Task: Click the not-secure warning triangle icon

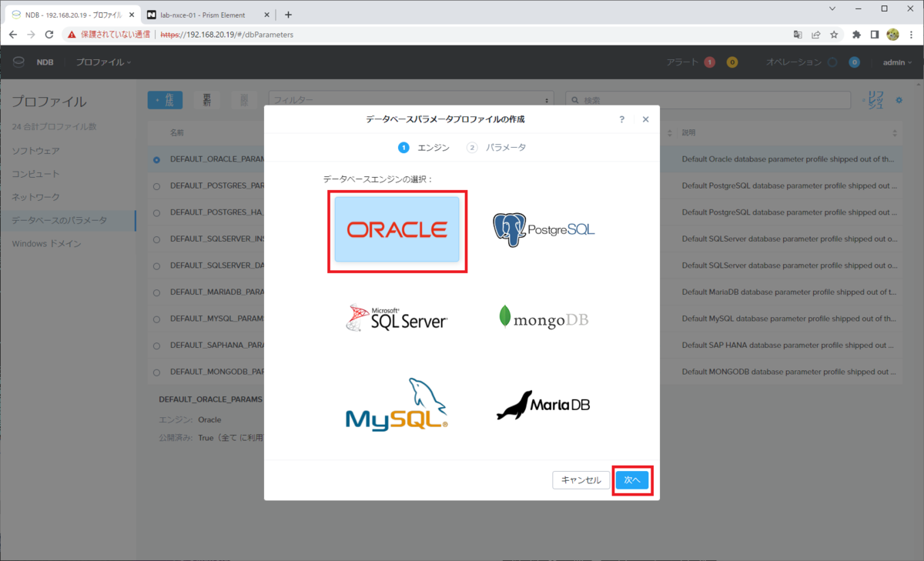Action: (72, 35)
